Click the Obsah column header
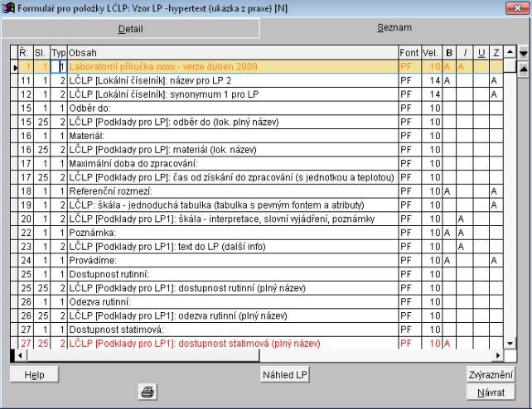This screenshot has height=409, width=532. [233, 52]
